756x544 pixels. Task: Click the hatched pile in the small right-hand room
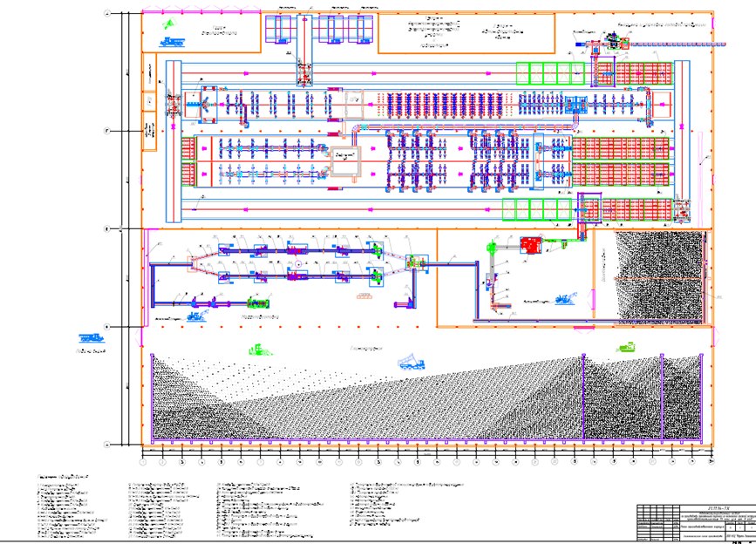click(x=658, y=276)
